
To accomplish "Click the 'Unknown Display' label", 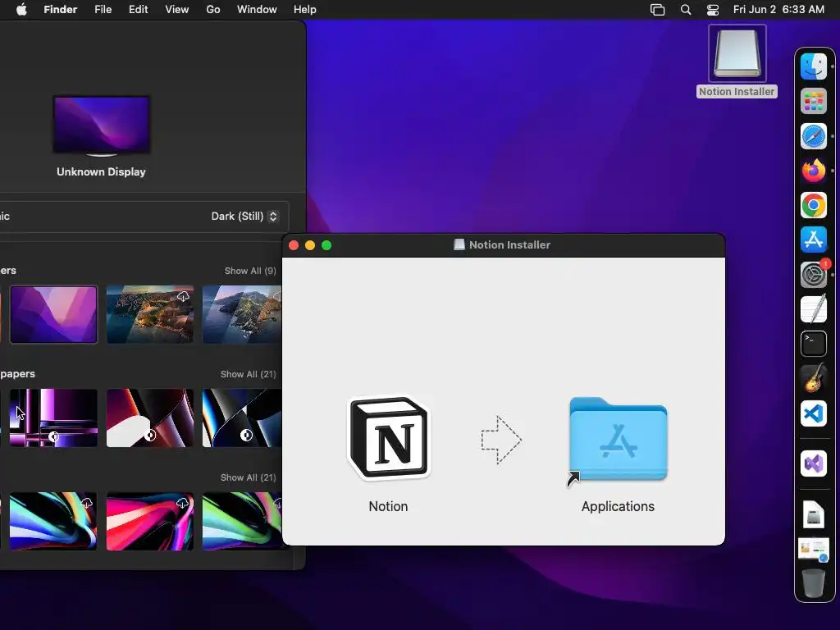I will pos(101,172).
